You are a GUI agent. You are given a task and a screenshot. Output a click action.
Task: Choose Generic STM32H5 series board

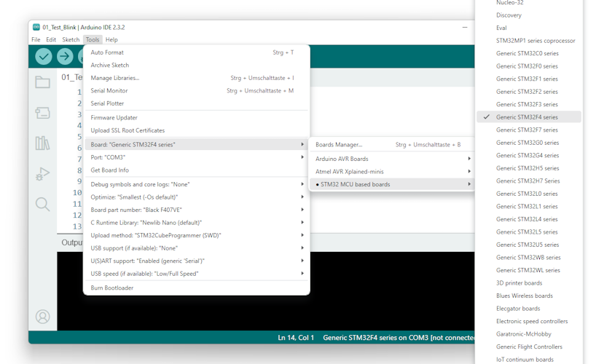pyautogui.click(x=529, y=168)
